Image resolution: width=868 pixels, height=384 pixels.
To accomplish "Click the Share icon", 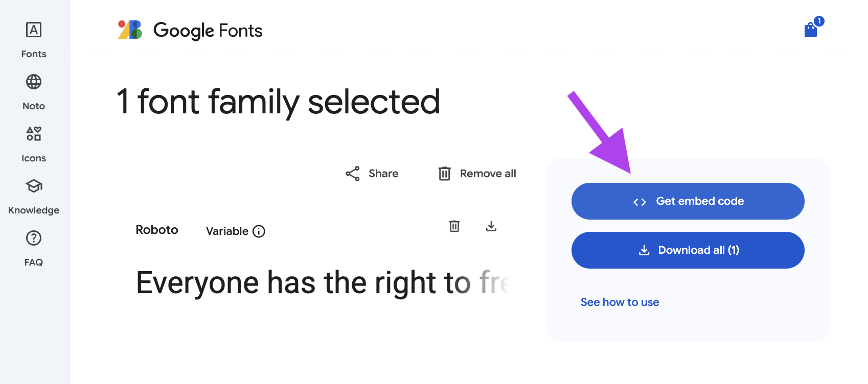I will click(353, 174).
